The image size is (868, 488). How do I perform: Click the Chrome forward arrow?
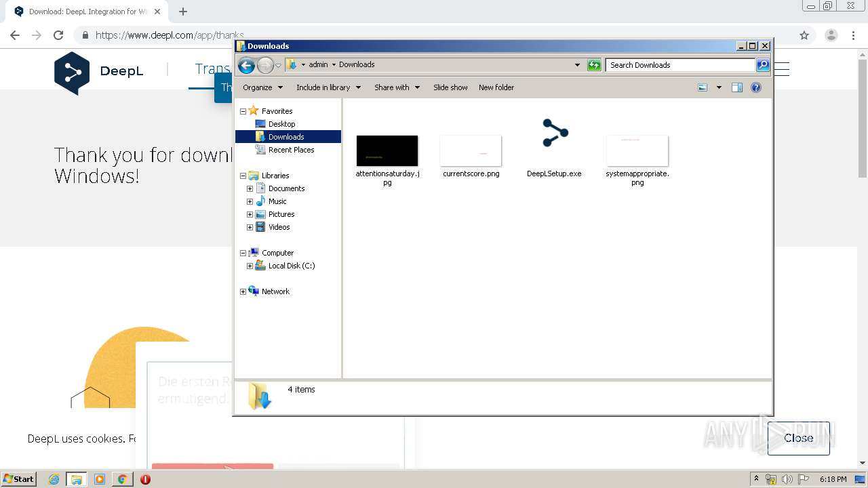point(37,35)
